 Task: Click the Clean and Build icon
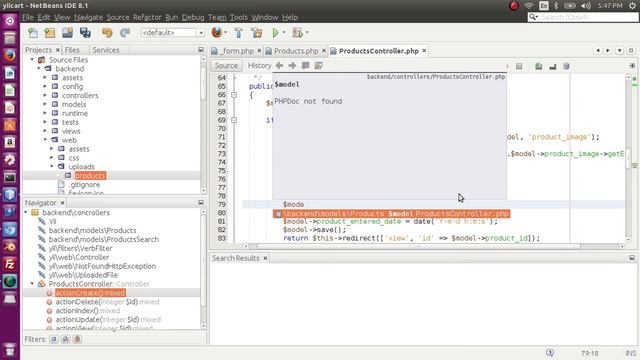257,33
